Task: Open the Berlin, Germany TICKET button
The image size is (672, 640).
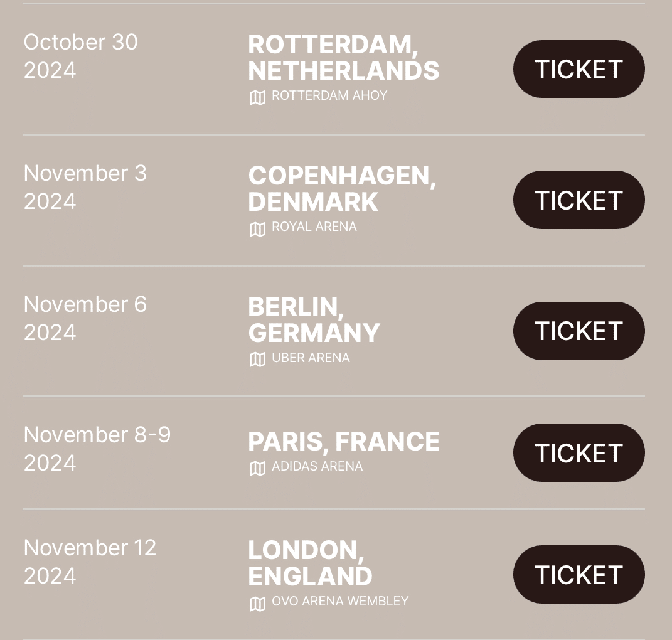Action: tap(579, 331)
